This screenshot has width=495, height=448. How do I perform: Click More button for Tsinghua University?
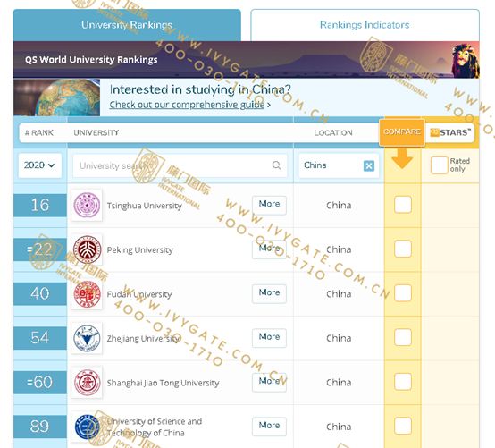pos(269,205)
